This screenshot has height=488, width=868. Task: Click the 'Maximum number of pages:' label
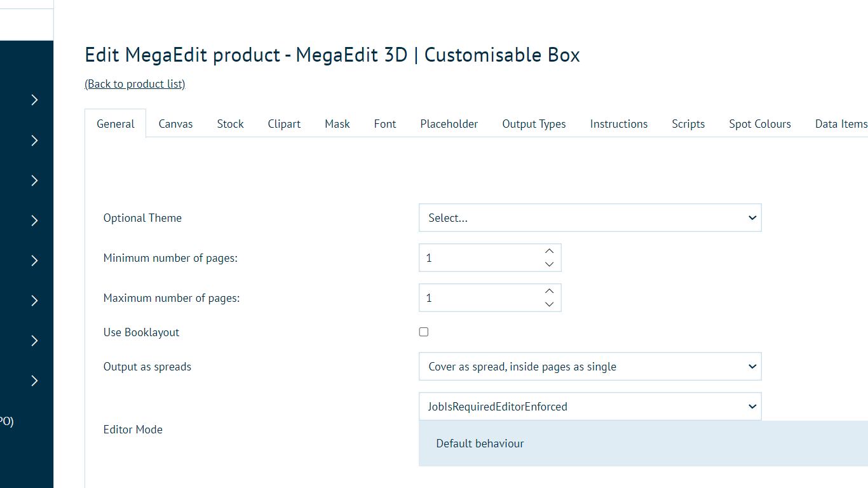click(x=172, y=298)
